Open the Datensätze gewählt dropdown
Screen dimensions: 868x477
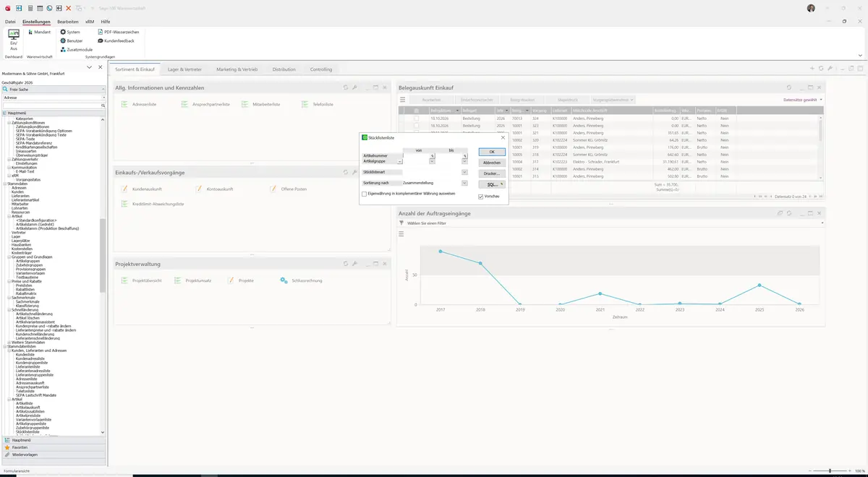coord(803,100)
